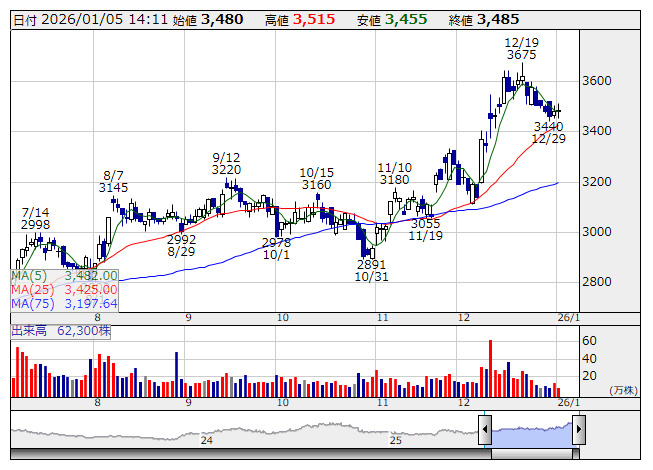
Task: Click the 始値 3,480 opening price
Action: (x=208, y=20)
